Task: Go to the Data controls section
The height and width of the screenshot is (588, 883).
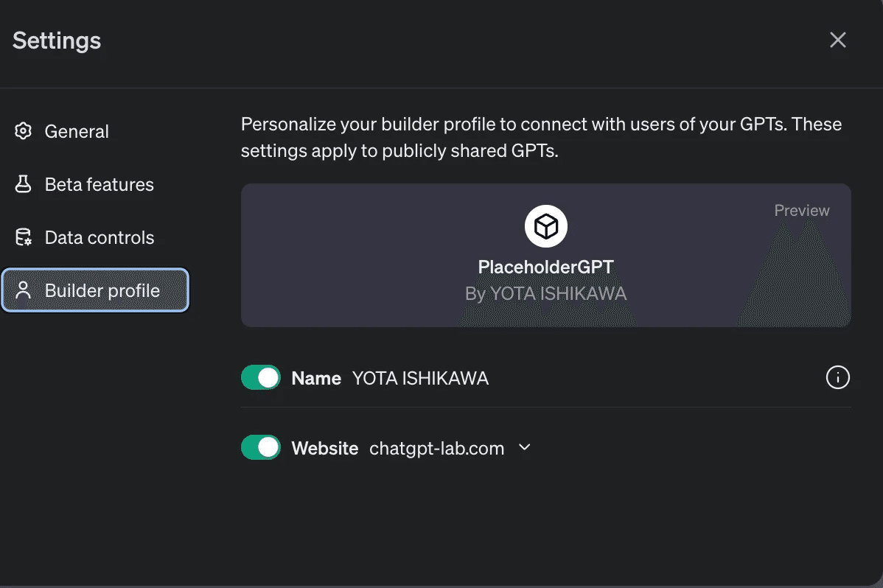Action: tap(100, 237)
